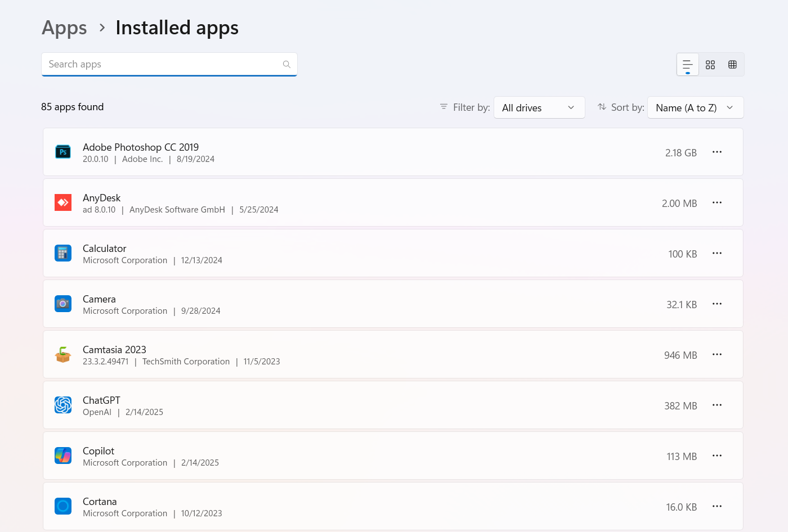
Task: Switch to table view layout
Action: 732,65
